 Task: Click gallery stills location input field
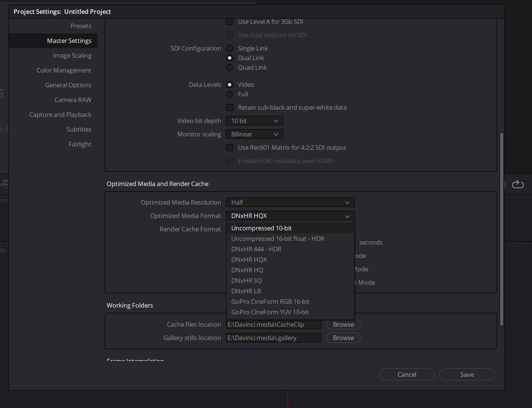pyautogui.click(x=274, y=338)
